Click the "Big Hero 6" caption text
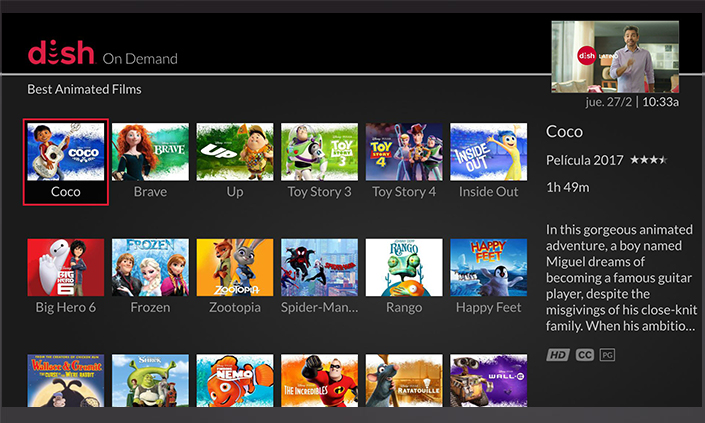This screenshot has height=423, width=705. [x=66, y=307]
